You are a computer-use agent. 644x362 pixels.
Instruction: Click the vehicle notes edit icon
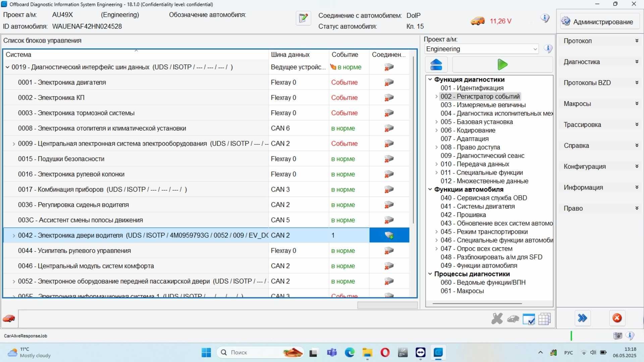tap(303, 18)
